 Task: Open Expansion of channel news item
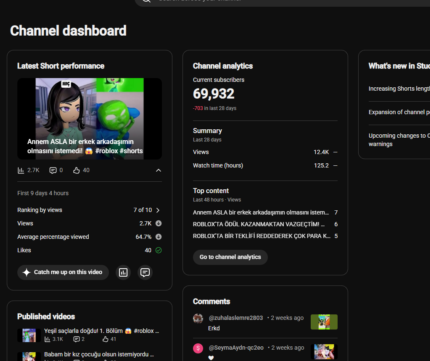click(399, 112)
